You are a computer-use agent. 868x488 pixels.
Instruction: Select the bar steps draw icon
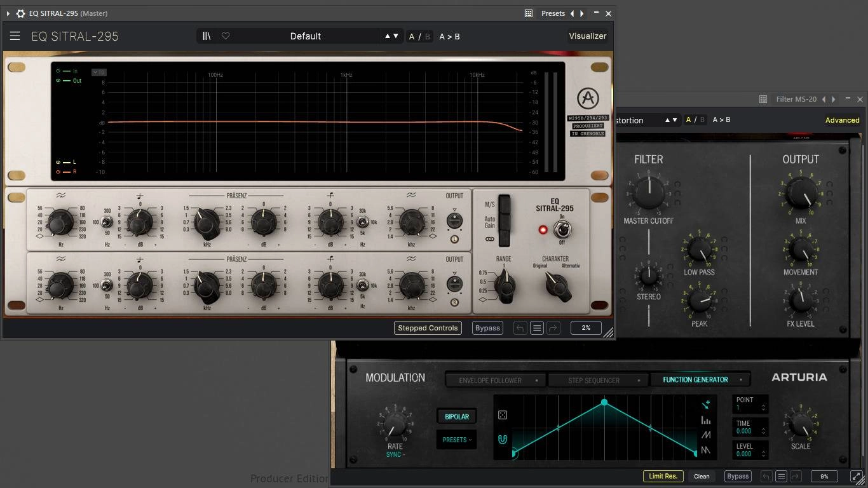coord(706,420)
